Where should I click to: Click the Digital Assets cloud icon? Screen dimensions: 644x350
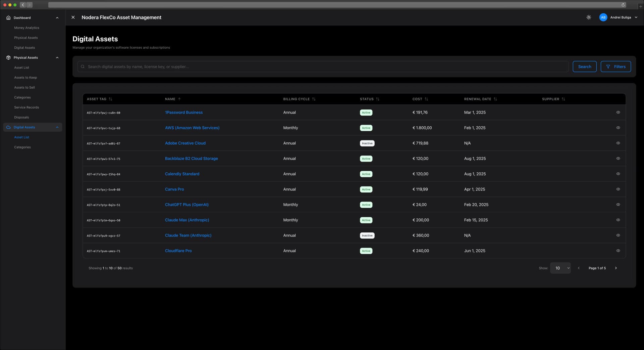(8, 127)
